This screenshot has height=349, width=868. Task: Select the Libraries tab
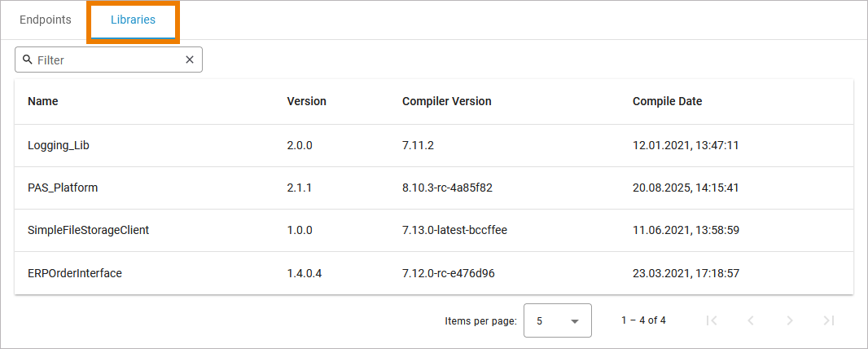[133, 20]
